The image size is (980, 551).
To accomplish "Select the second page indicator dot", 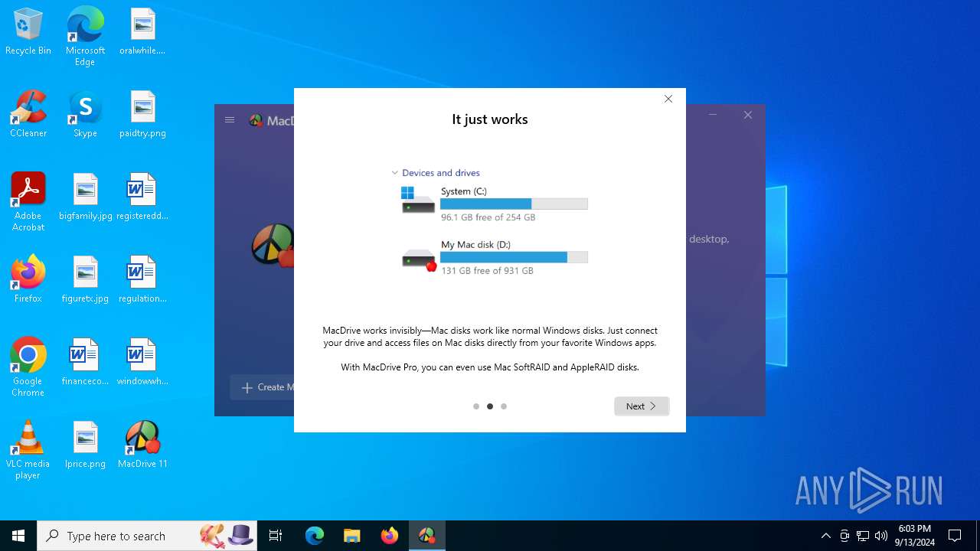I will click(x=490, y=406).
